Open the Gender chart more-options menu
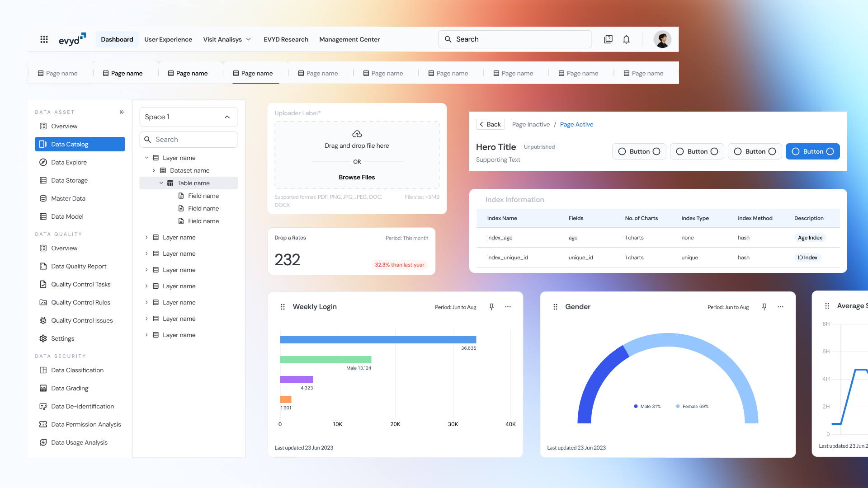 780,307
